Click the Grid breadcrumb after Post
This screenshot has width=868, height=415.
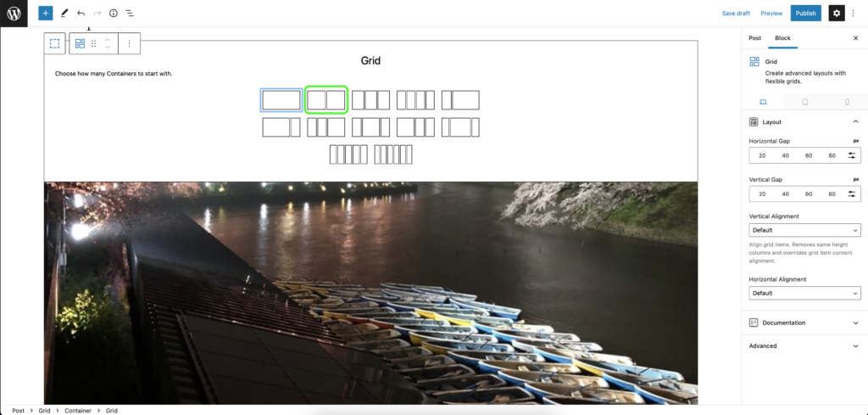pos(44,411)
